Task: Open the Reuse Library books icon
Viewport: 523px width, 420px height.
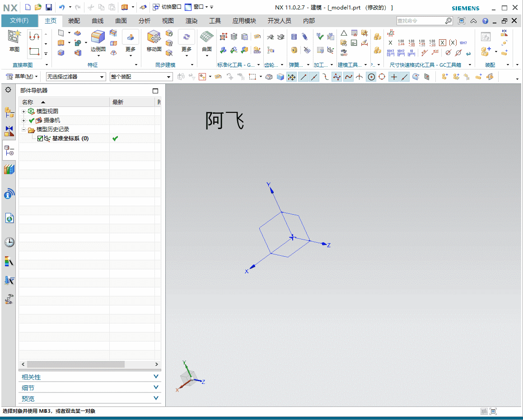Action: click(9, 169)
